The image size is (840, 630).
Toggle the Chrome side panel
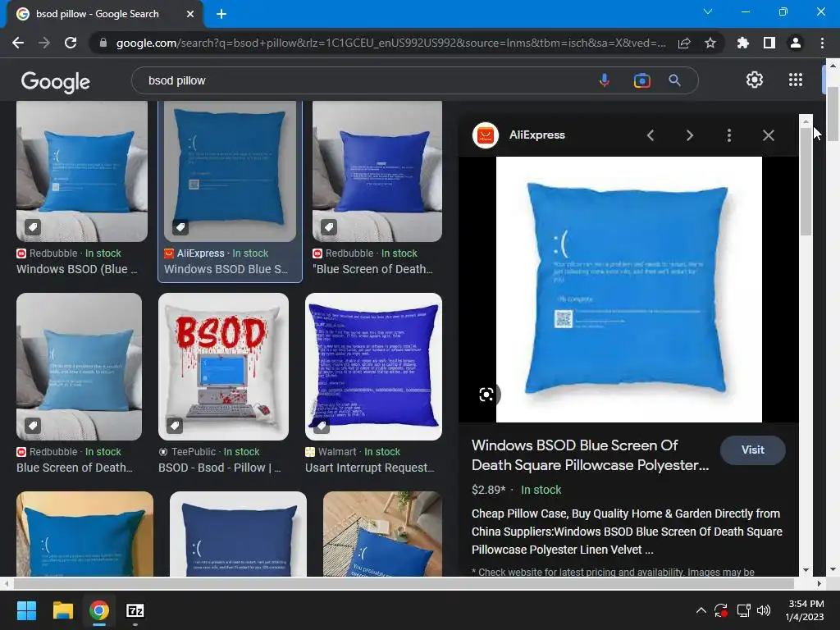pyautogui.click(x=769, y=43)
